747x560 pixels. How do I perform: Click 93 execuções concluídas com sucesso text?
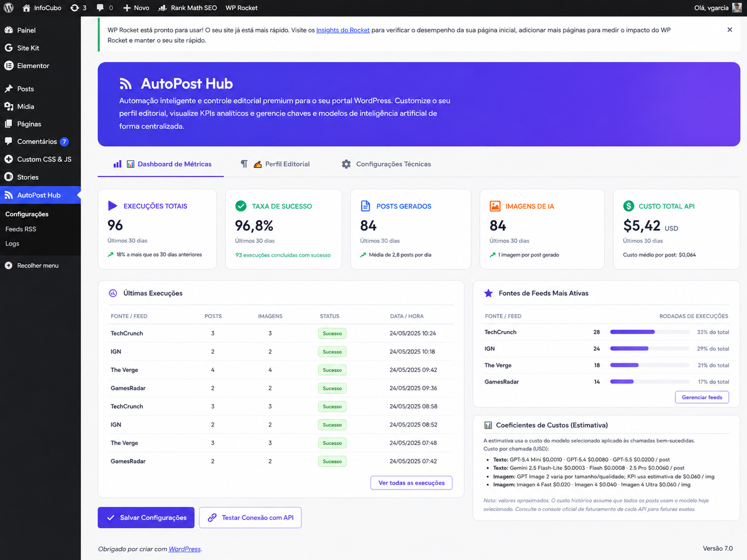[x=283, y=255]
